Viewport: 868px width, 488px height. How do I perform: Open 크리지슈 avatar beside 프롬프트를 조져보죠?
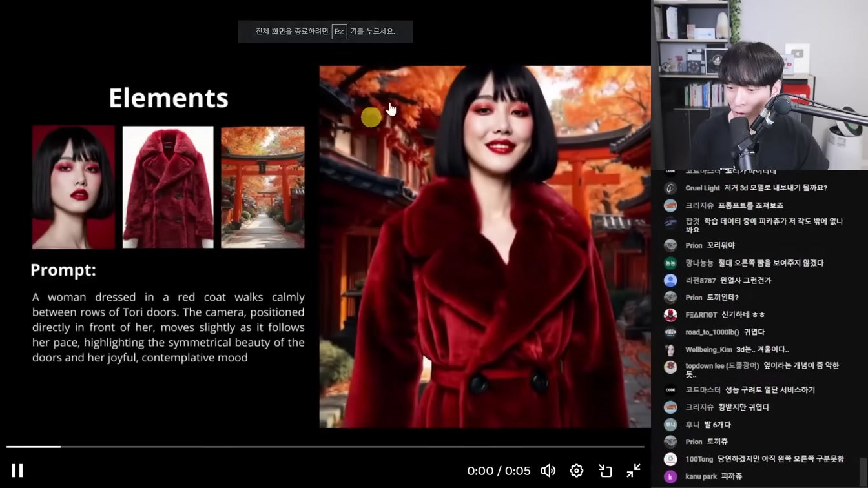[x=670, y=205]
